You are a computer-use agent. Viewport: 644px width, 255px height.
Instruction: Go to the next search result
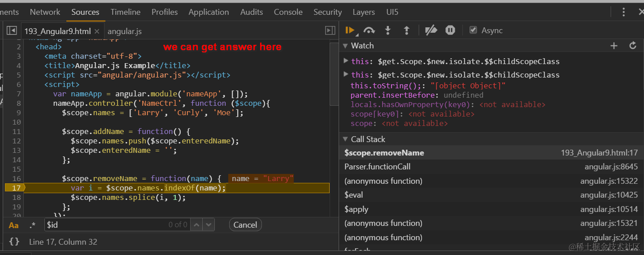[x=209, y=225]
